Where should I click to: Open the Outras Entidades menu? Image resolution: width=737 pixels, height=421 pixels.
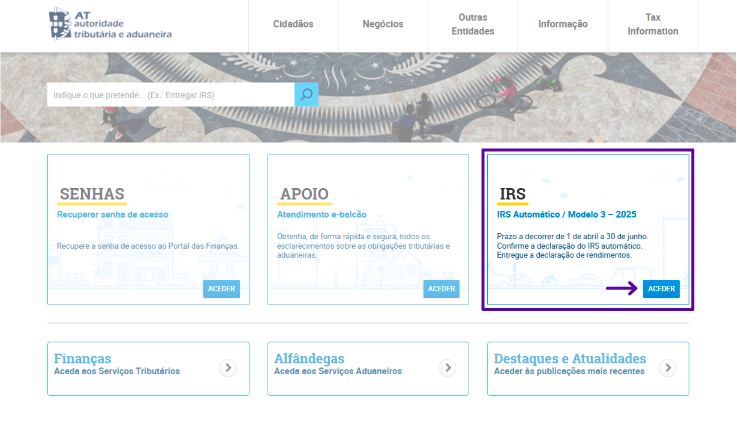click(473, 24)
